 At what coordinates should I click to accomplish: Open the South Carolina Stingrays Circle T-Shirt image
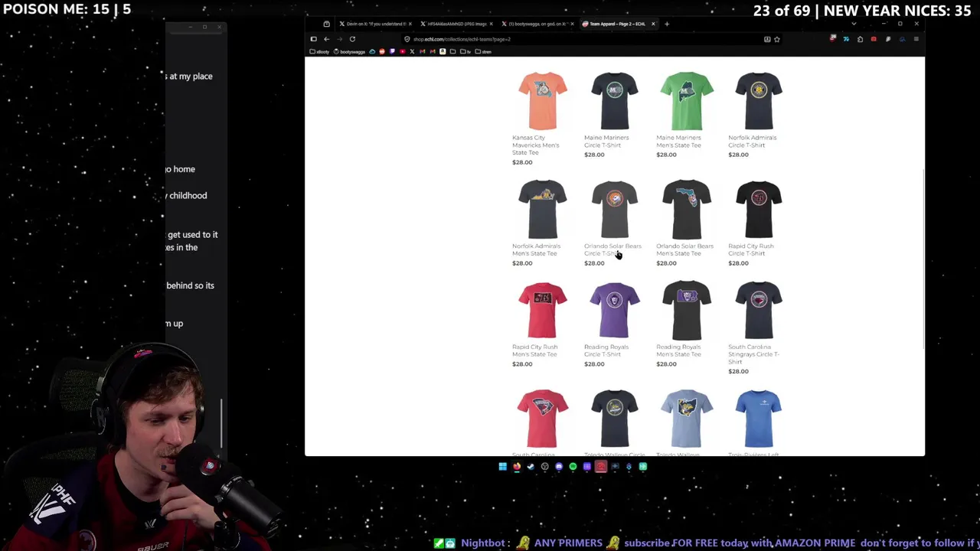pos(759,310)
